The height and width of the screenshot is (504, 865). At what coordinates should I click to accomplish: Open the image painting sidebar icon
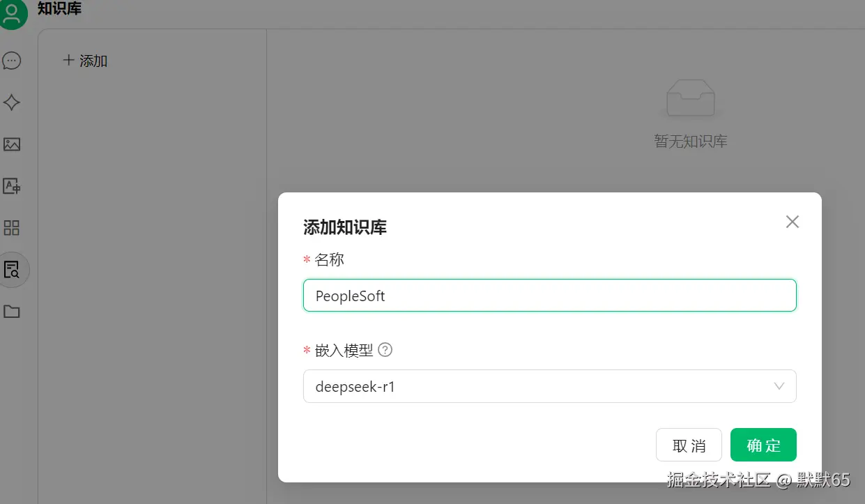click(12, 144)
